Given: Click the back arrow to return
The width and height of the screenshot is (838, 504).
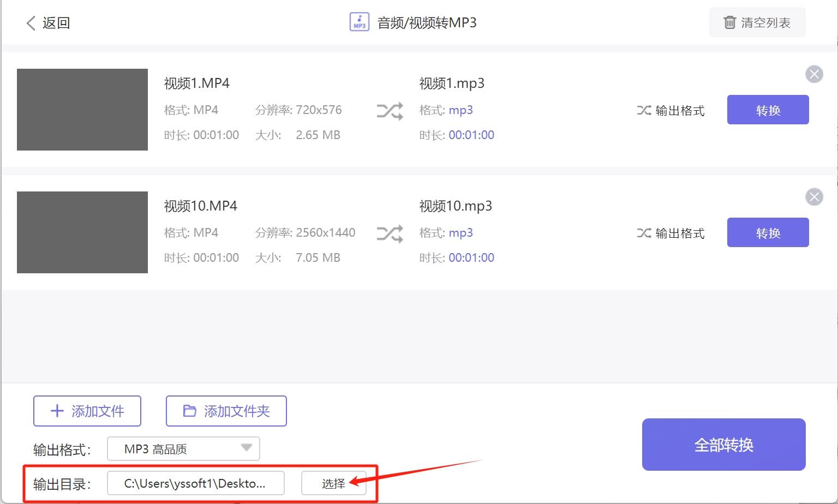Looking at the screenshot, I should point(30,23).
